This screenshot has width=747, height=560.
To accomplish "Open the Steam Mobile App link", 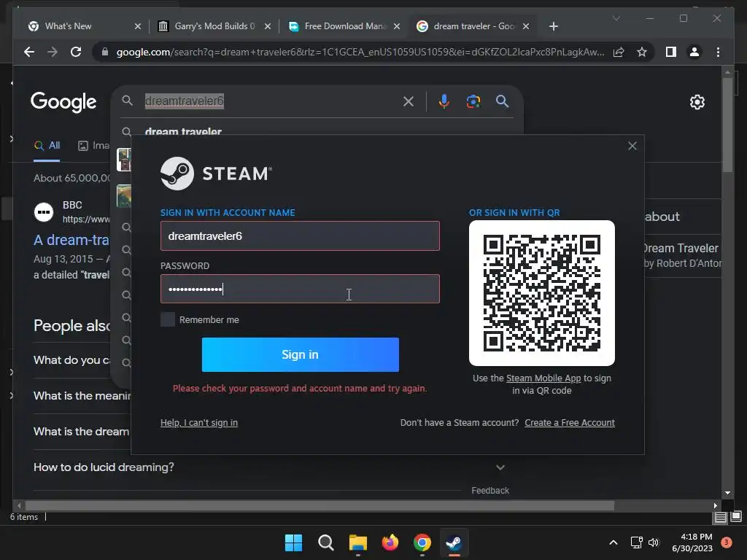I will [543, 378].
